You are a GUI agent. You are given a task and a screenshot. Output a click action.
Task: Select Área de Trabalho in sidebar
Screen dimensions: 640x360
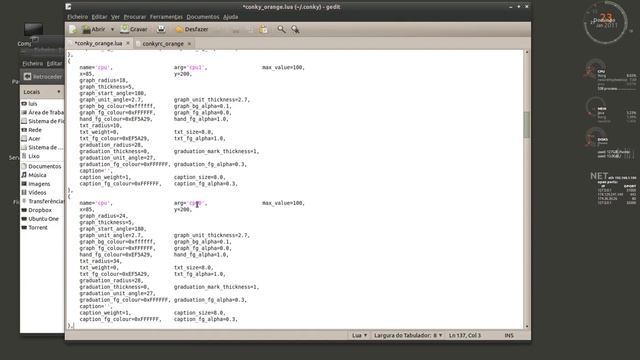42,112
